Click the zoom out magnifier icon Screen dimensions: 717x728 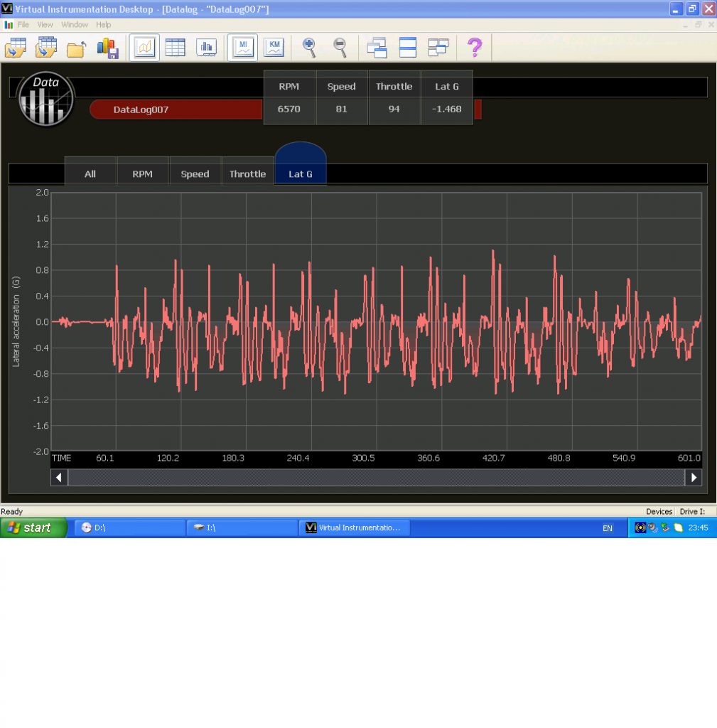point(340,48)
